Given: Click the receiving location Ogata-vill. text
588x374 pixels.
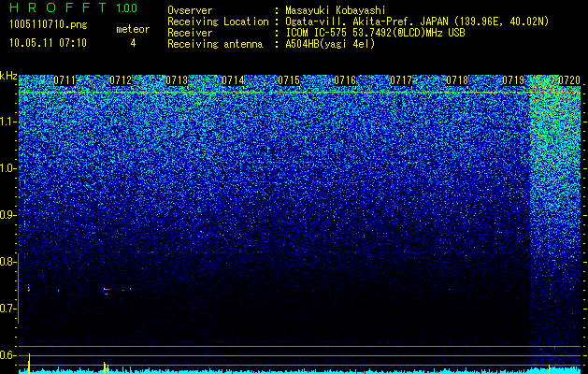Looking at the screenshot, I should [417, 22].
